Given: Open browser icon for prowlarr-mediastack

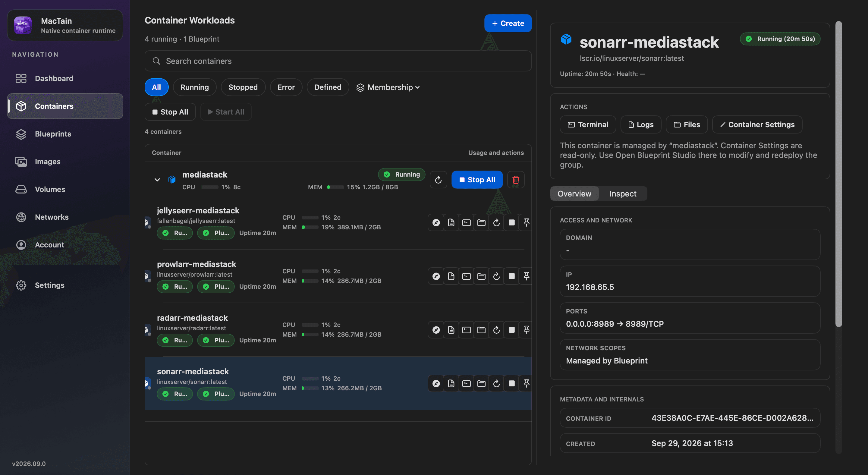Looking at the screenshot, I should point(436,276).
